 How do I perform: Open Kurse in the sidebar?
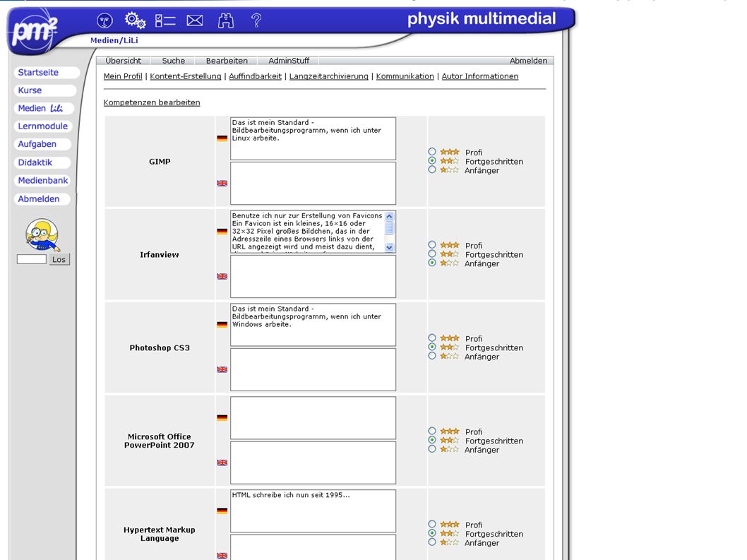pos(44,90)
